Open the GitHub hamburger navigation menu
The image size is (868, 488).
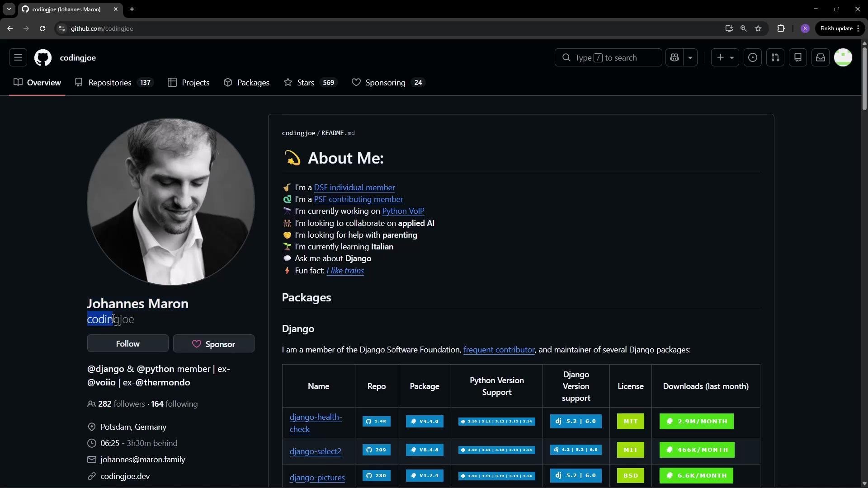click(18, 58)
